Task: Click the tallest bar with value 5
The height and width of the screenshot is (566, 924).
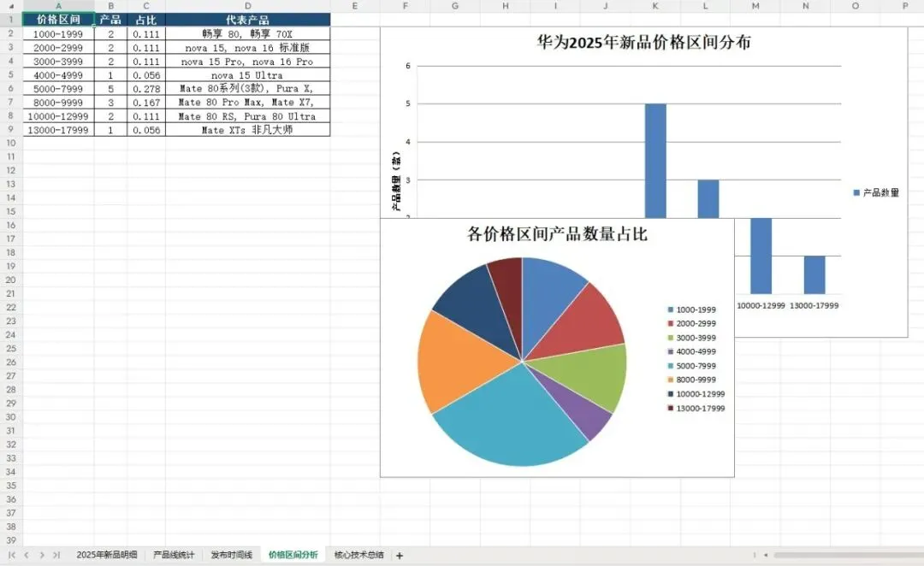Action: click(x=655, y=161)
